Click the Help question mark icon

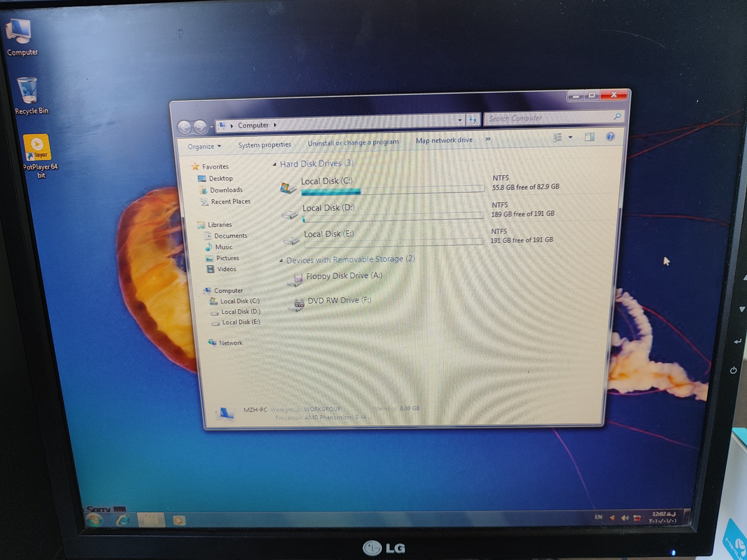[610, 137]
